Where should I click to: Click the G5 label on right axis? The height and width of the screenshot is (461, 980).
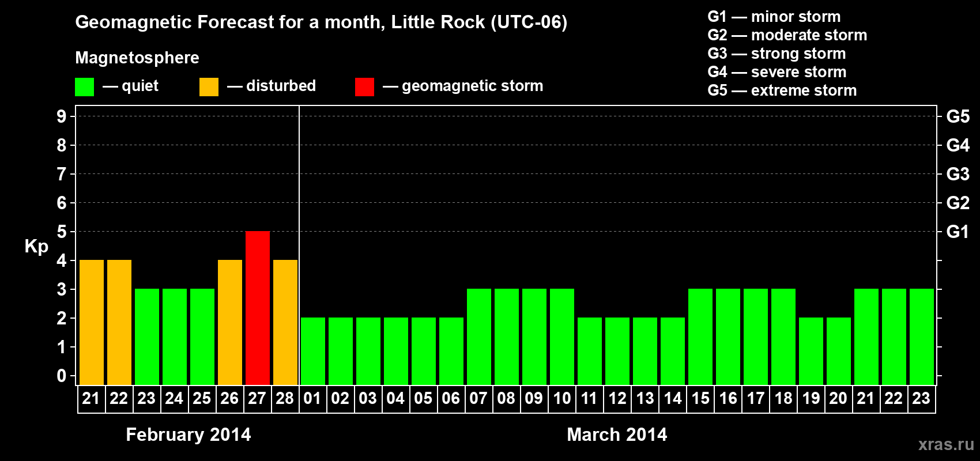(x=958, y=116)
